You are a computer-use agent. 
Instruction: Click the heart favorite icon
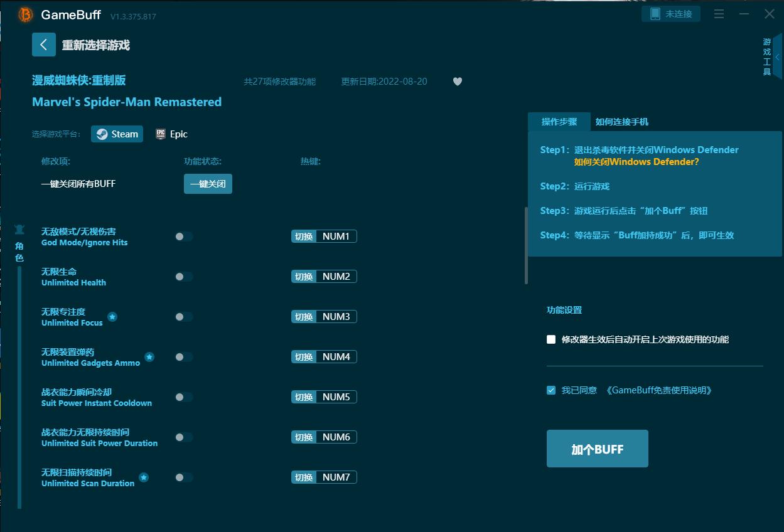[458, 82]
